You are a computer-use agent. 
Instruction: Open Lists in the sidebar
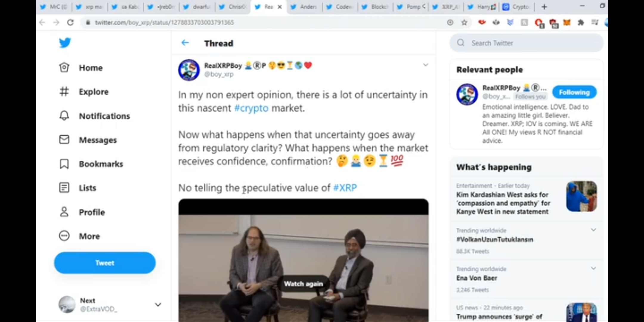pos(78,188)
